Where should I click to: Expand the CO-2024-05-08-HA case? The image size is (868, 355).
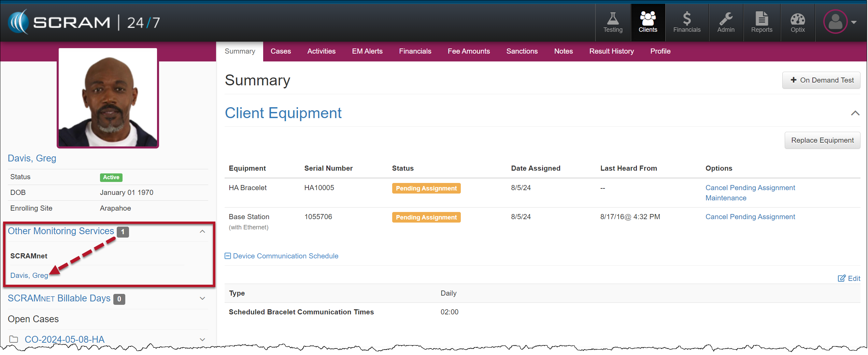pyautogui.click(x=202, y=340)
